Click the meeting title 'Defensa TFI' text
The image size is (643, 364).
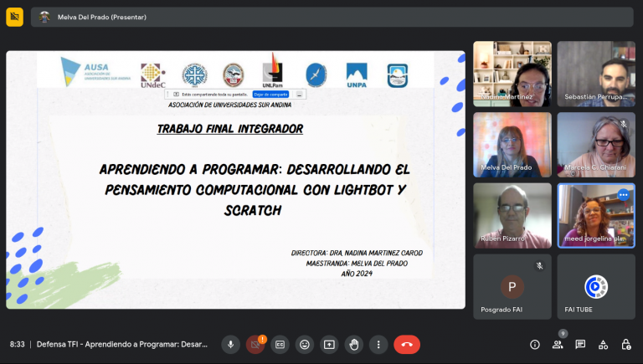coord(121,344)
